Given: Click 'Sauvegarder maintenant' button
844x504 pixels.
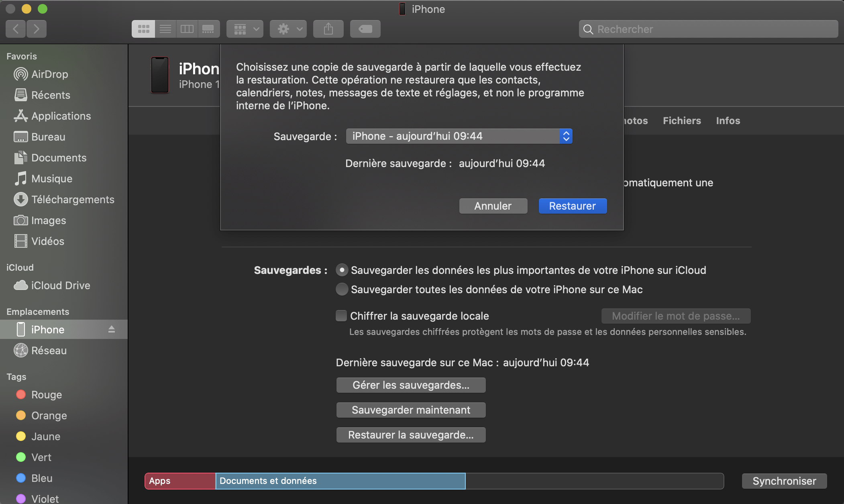Looking at the screenshot, I should pyautogui.click(x=411, y=409).
